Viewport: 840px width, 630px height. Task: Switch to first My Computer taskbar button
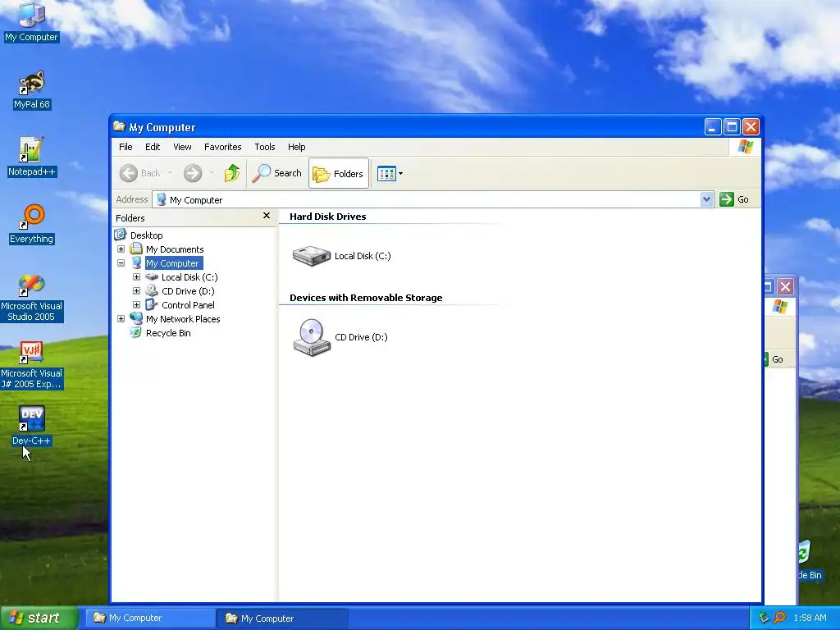[x=150, y=618]
